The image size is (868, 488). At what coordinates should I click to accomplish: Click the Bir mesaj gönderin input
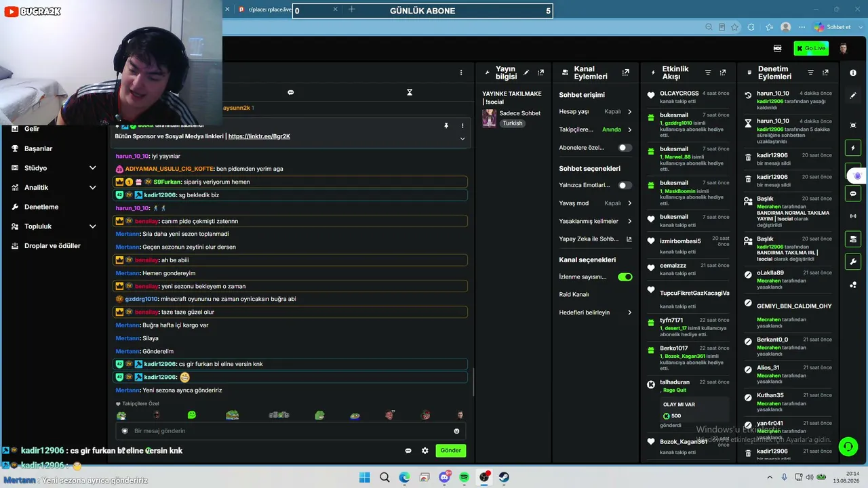(x=289, y=431)
